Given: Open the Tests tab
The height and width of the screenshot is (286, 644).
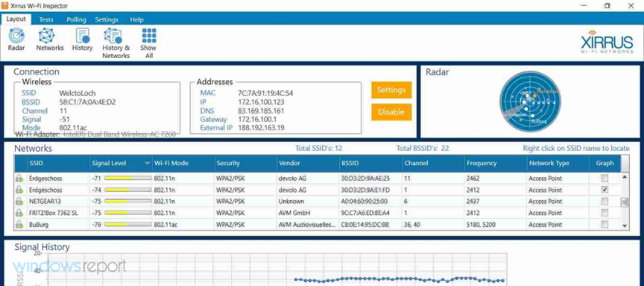Looking at the screenshot, I should click(x=46, y=19).
